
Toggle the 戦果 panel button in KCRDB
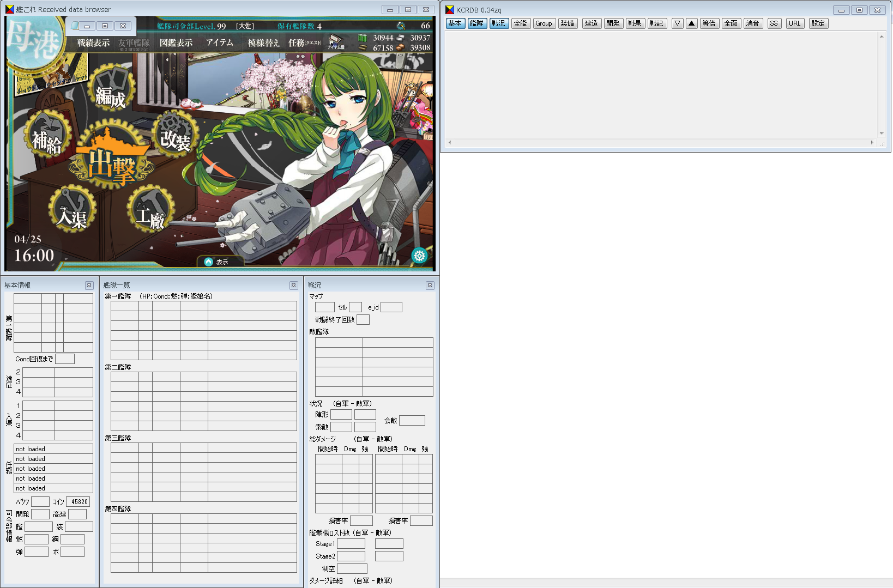click(x=635, y=23)
